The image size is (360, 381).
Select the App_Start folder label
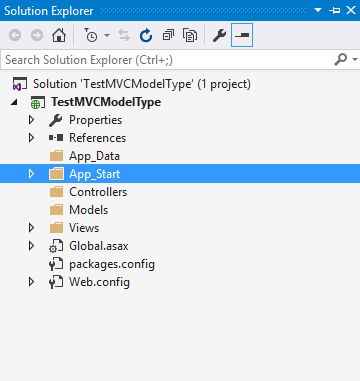95,174
